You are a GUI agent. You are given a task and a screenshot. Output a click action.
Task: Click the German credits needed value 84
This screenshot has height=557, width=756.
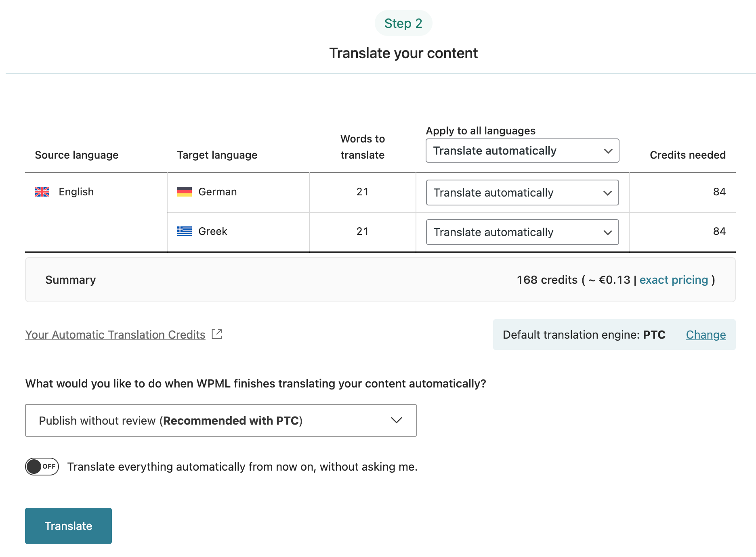click(719, 192)
